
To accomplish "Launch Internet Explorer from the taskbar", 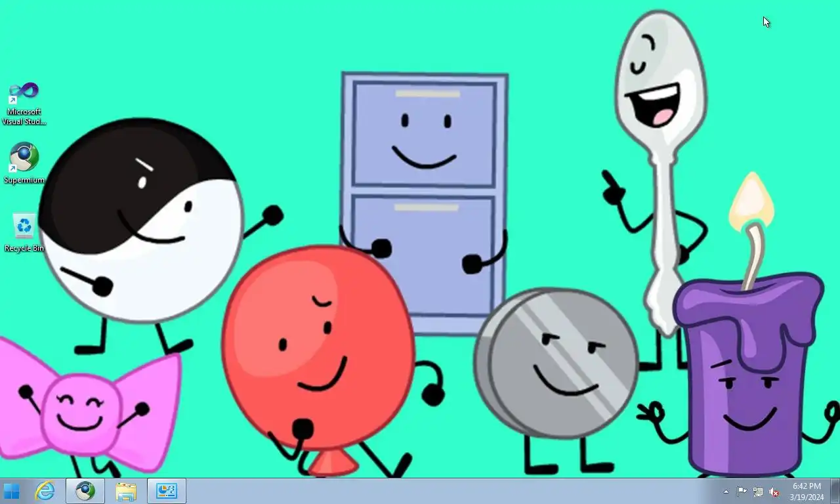I will pyautogui.click(x=45, y=491).
